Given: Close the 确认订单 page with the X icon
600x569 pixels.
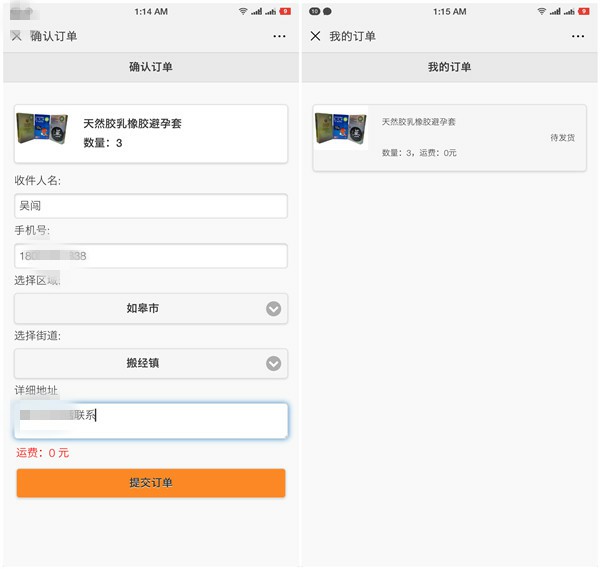Looking at the screenshot, I should click(16, 36).
